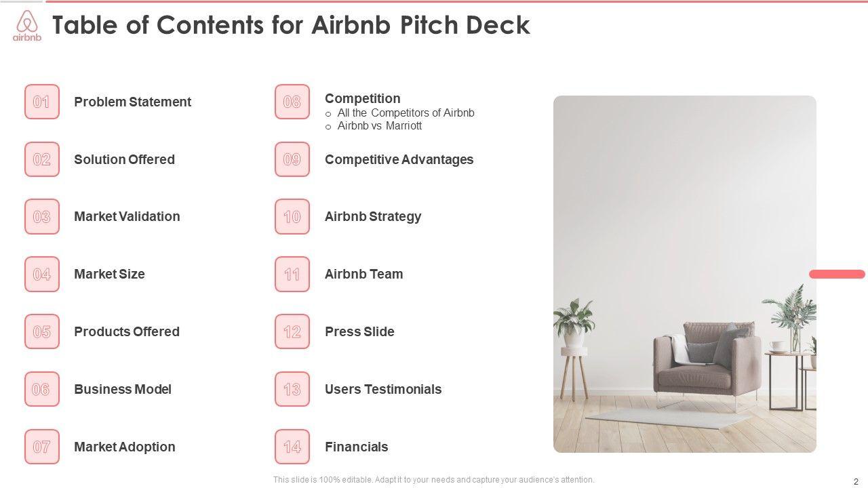Click the armchair room photo
The width and height of the screenshot is (868, 488).
point(684,274)
